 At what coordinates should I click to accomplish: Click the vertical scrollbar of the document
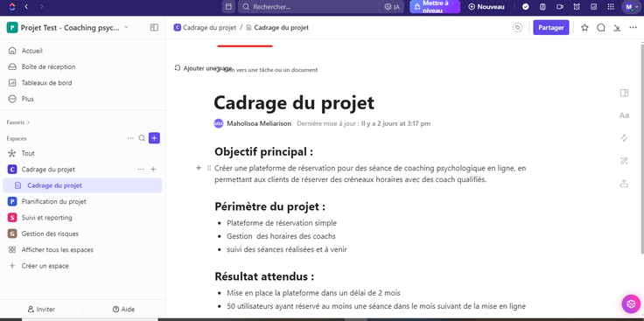click(x=641, y=148)
